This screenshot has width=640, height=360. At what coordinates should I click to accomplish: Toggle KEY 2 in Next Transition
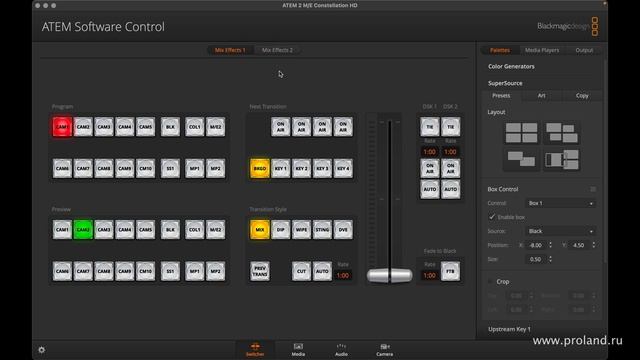(x=302, y=168)
